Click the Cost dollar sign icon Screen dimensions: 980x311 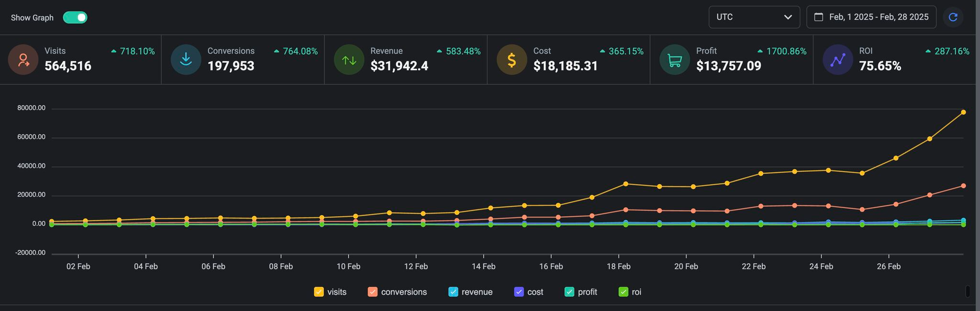click(x=512, y=60)
